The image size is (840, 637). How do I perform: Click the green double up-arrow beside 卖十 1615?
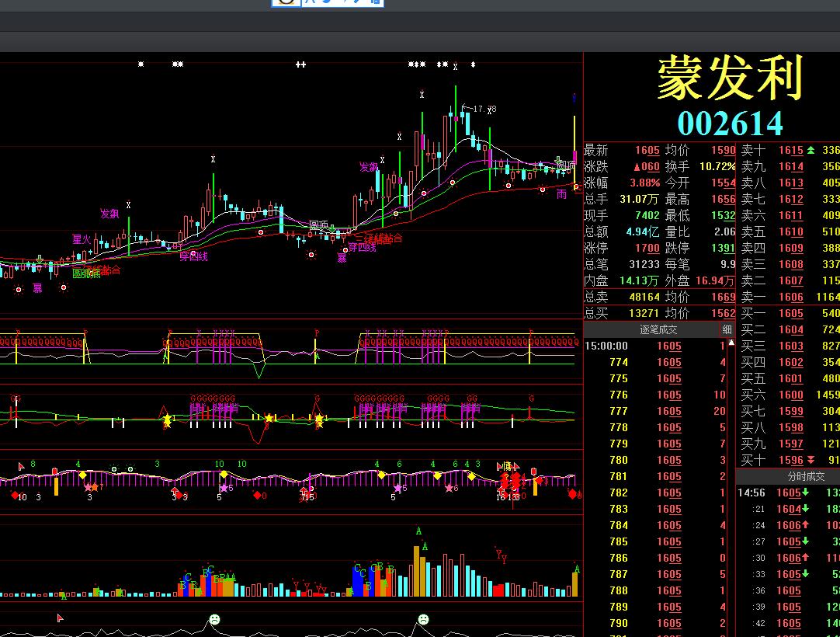click(811, 150)
